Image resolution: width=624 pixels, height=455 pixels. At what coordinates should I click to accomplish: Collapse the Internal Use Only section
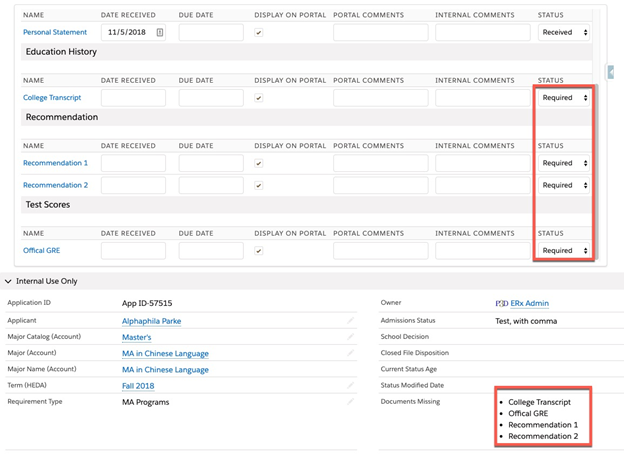coord(9,282)
